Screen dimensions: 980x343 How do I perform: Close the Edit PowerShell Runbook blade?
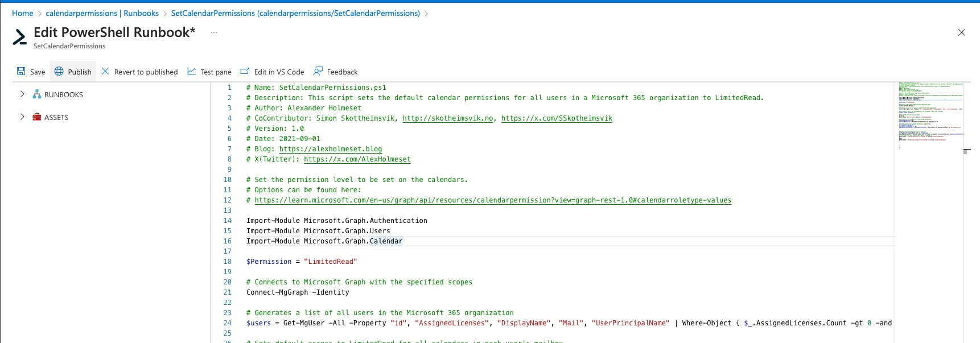[961, 32]
